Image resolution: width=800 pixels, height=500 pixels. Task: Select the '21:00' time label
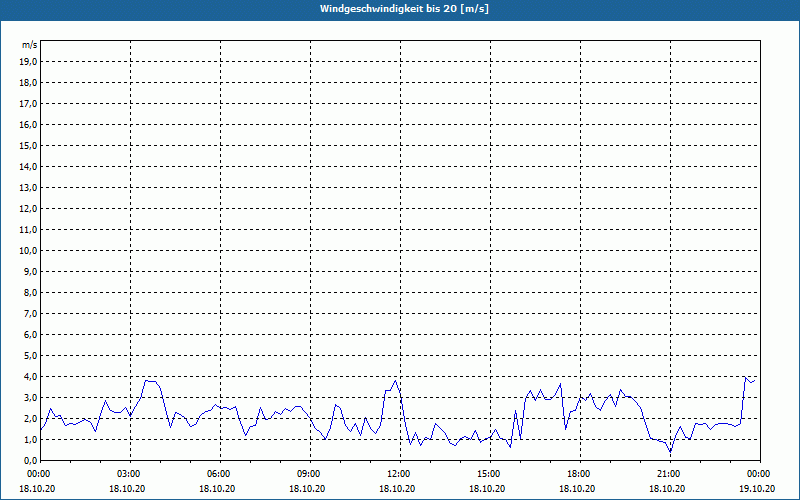pyautogui.click(x=670, y=474)
